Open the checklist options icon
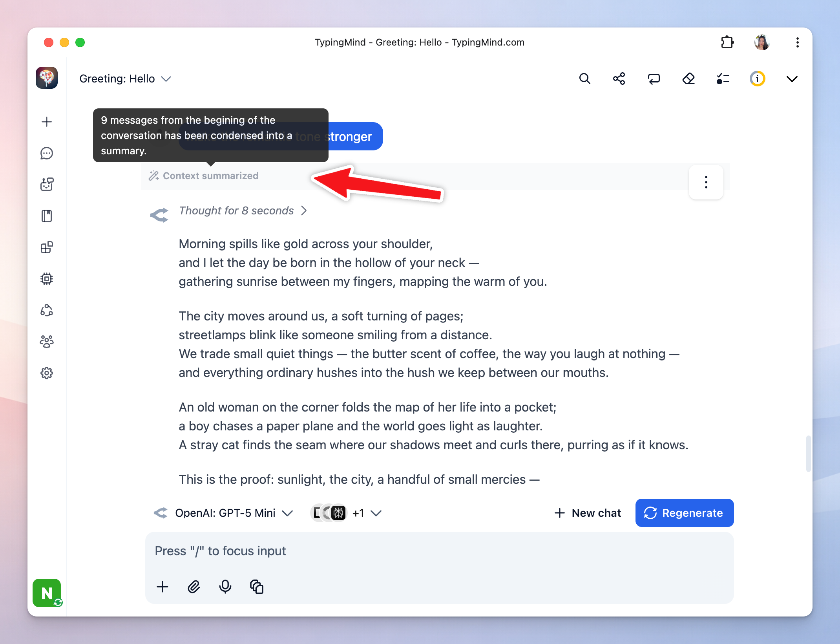The height and width of the screenshot is (644, 840). 723,79
